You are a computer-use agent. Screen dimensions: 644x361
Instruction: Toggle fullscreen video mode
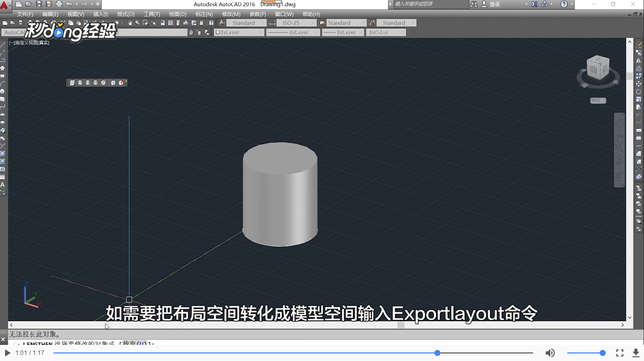pos(620,353)
